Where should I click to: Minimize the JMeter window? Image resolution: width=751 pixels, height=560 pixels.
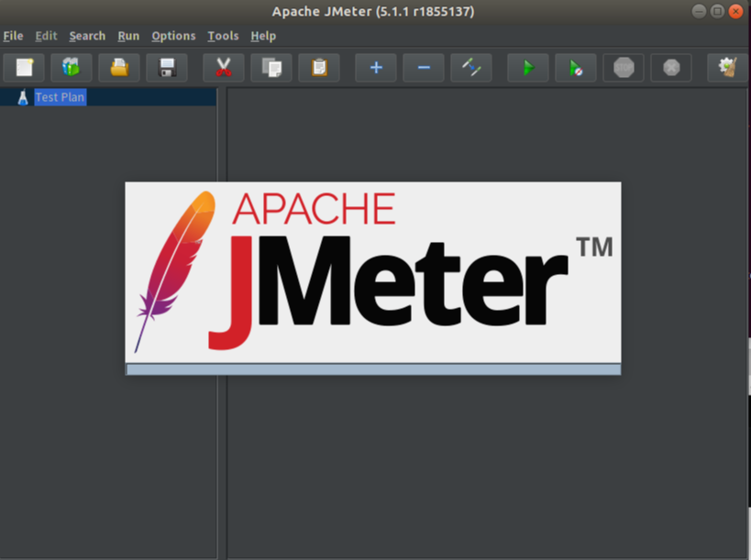click(x=699, y=11)
